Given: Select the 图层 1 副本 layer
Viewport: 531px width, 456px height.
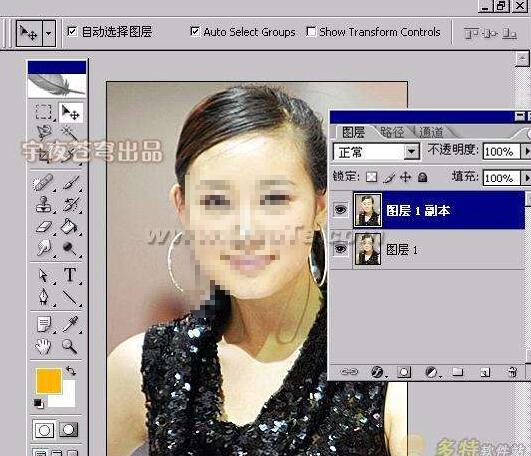Looking at the screenshot, I should point(428,210).
